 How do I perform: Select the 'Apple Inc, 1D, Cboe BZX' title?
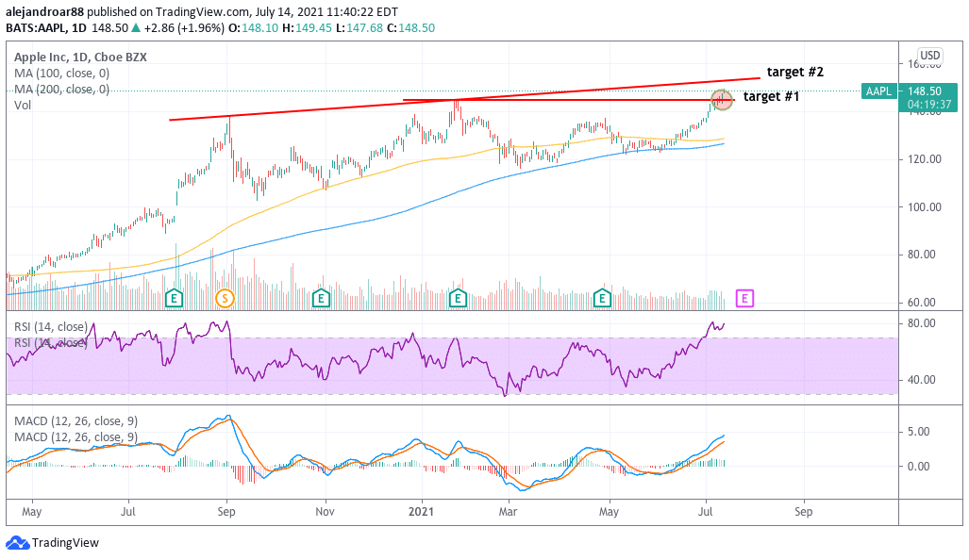click(x=80, y=57)
